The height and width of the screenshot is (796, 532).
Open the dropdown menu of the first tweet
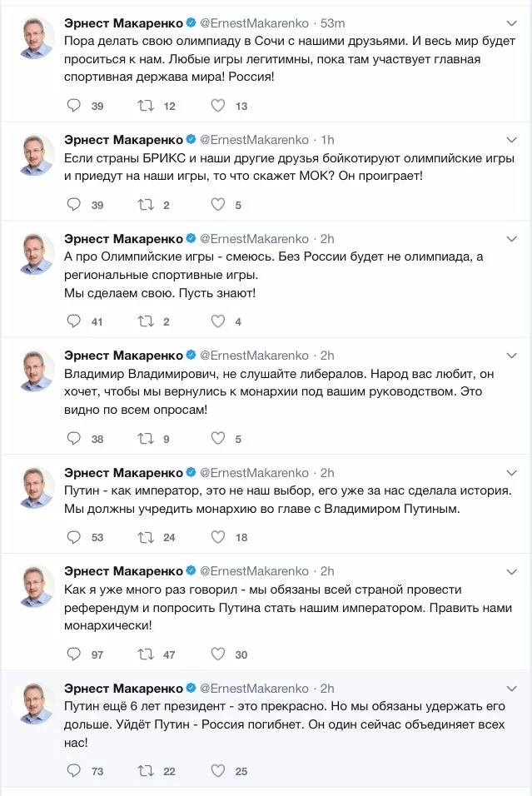tap(512, 22)
